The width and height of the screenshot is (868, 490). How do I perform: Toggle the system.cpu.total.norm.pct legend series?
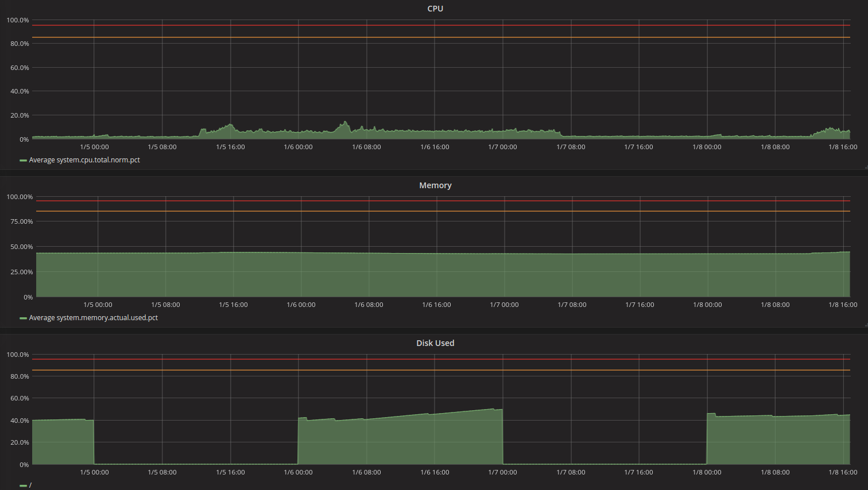pos(84,160)
